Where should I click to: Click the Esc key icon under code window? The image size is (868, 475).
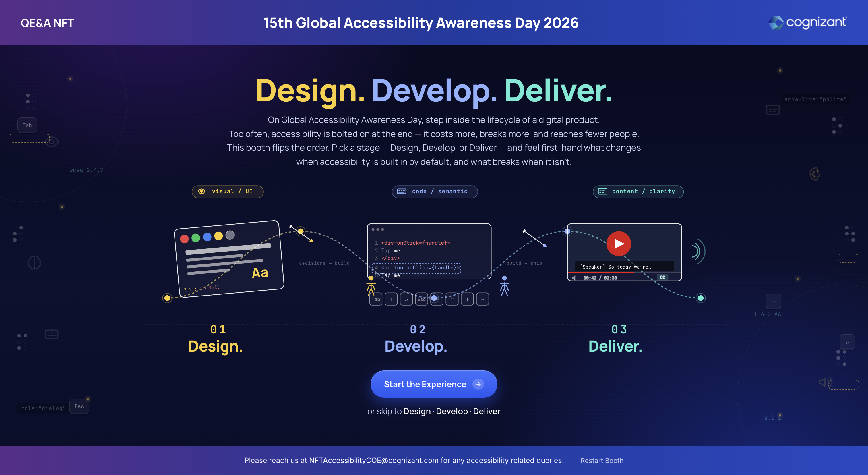tap(422, 299)
